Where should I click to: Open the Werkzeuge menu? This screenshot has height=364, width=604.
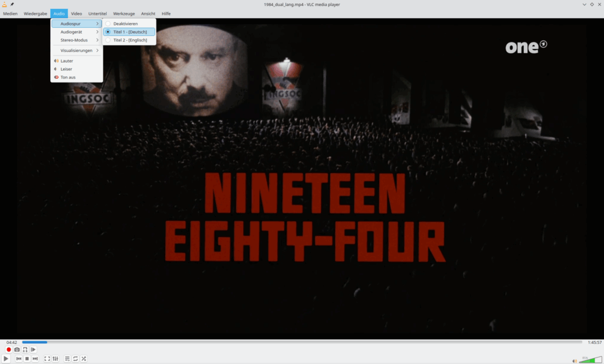click(124, 14)
